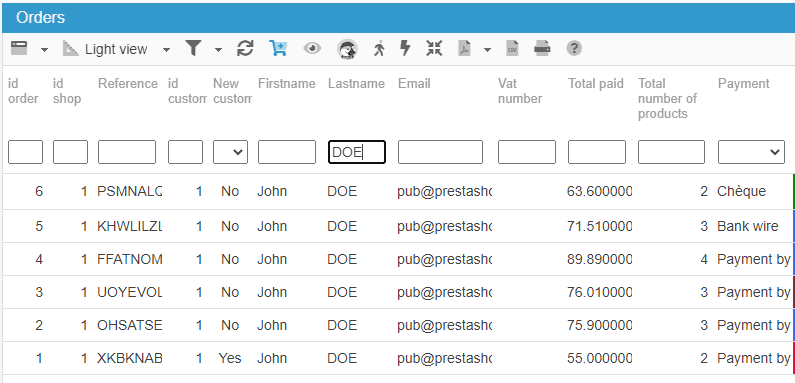Screen dimensions: 795x383
Task: Click the Lastname filter containing DOE
Action: (357, 152)
